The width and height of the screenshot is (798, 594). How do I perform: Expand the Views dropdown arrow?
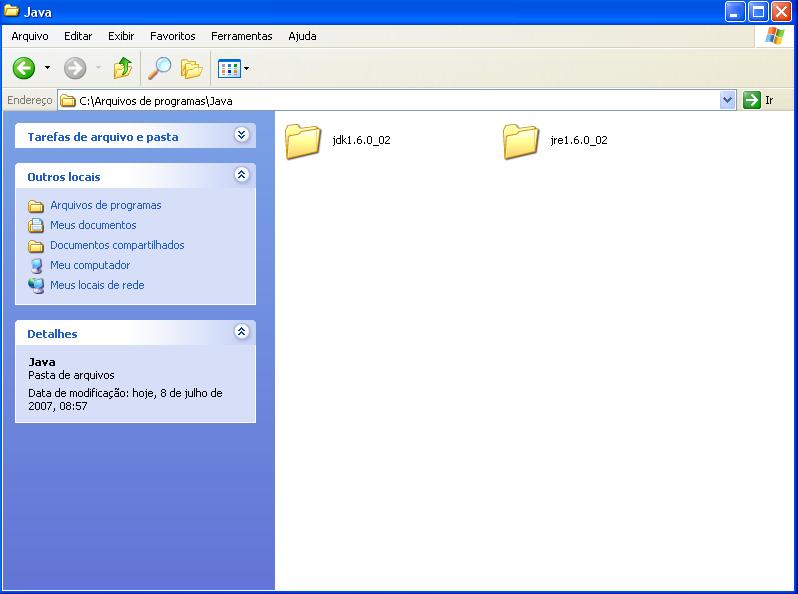[x=246, y=68]
